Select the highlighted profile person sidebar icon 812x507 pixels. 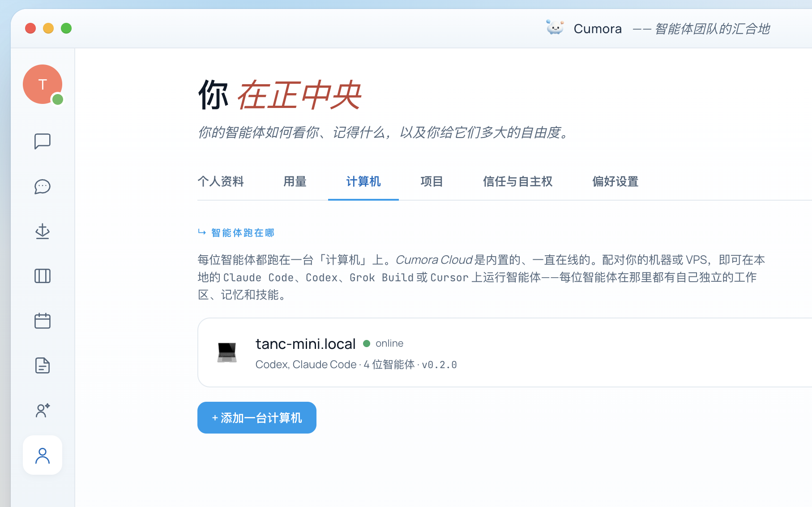pos(43,455)
